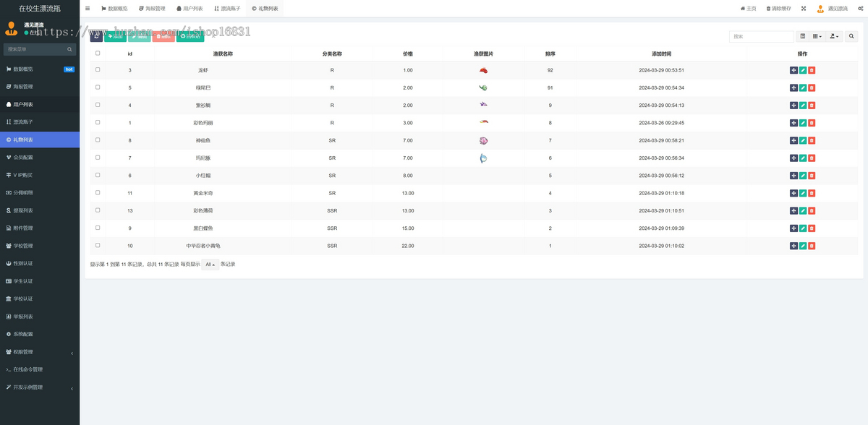Open the 遇见漂流 user menu in header
This screenshot has width=868, height=425.
click(x=832, y=9)
